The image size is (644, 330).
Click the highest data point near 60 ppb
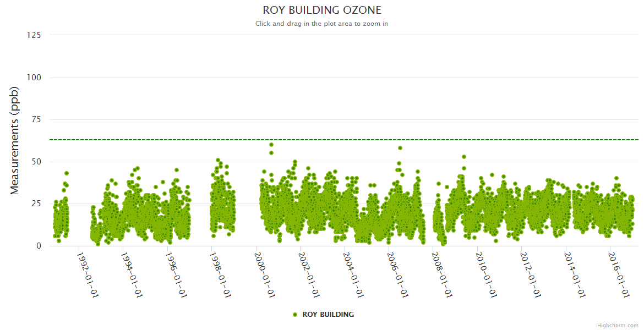271,145
